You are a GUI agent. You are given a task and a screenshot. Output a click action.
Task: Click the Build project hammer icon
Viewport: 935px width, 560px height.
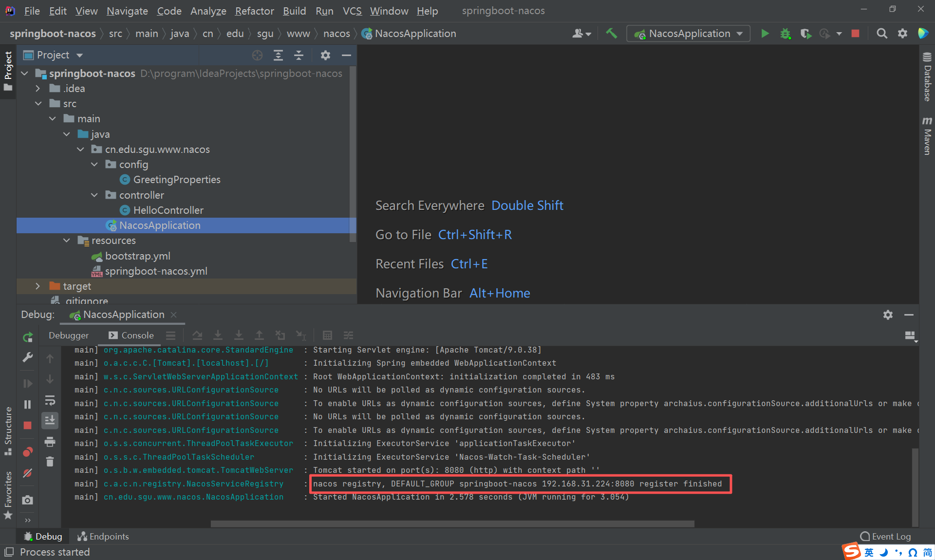point(611,34)
